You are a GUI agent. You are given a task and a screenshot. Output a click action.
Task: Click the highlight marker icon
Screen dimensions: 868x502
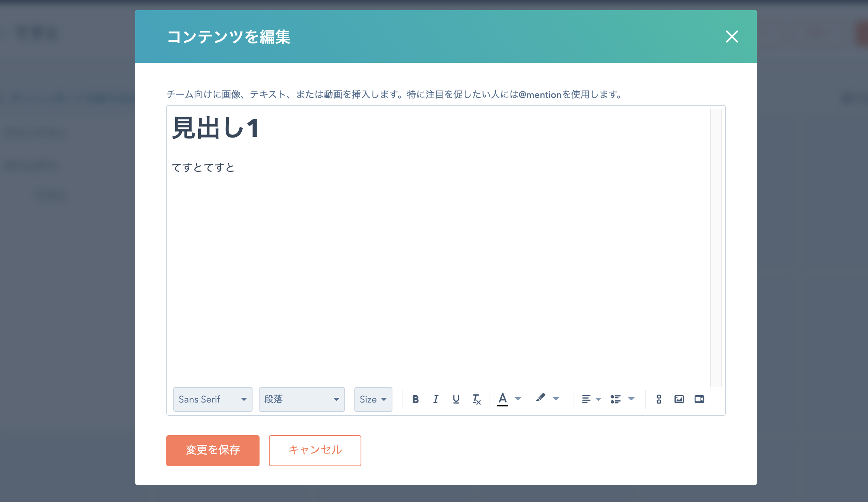pyautogui.click(x=540, y=398)
